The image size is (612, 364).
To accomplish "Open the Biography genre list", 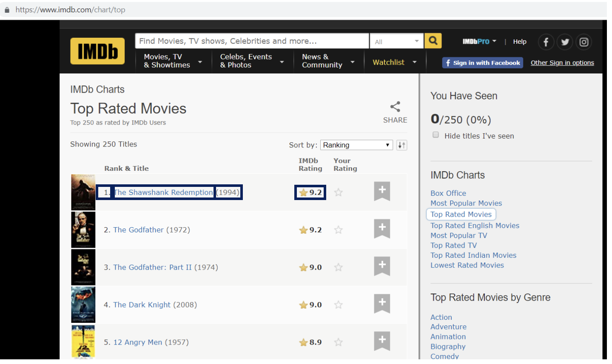I will [x=448, y=347].
